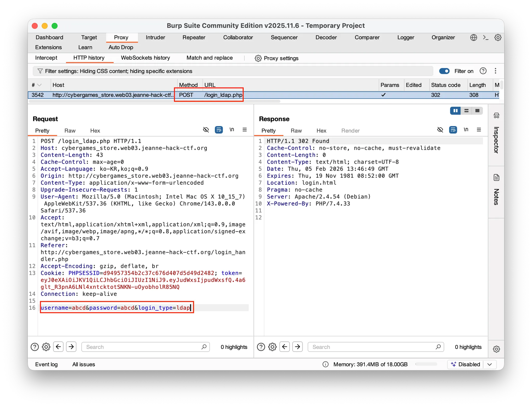Open the WebSockets history tab
The image size is (532, 407).
click(145, 58)
